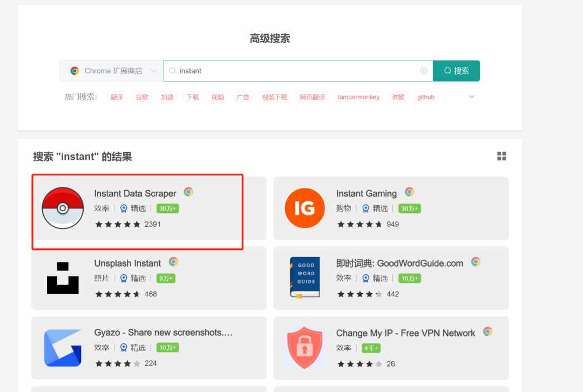
Task: Open 即时词典: GoodWordGuide.com title
Action: (399, 263)
